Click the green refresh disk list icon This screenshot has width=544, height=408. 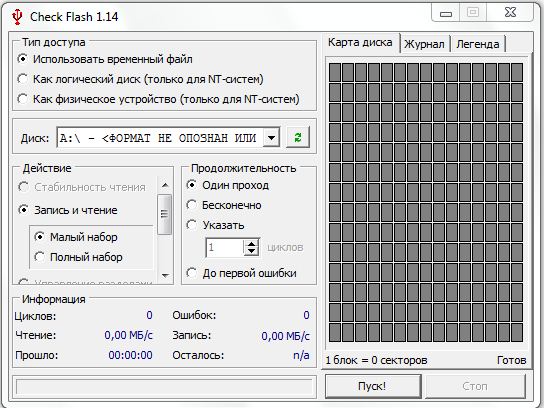tap(298, 138)
